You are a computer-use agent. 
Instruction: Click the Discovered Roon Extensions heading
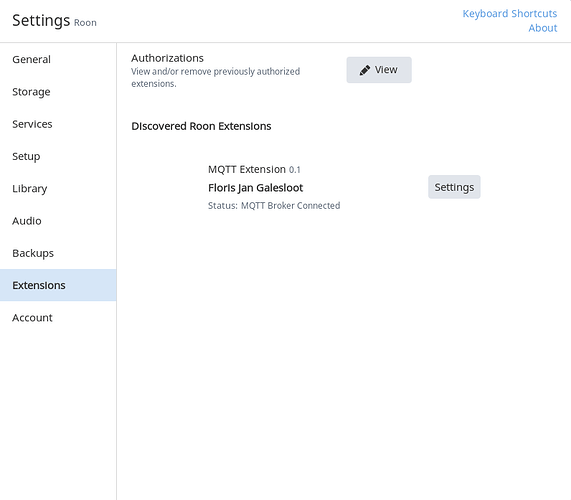tap(201, 126)
